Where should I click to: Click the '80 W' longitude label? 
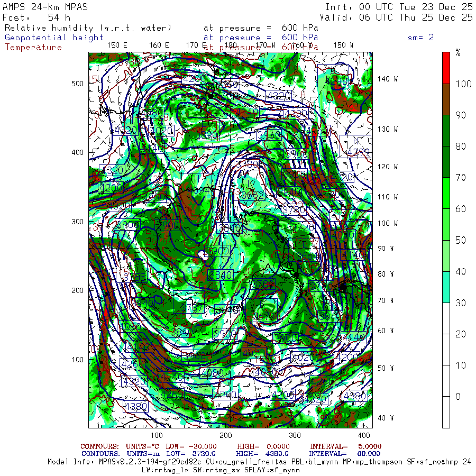point(386,274)
